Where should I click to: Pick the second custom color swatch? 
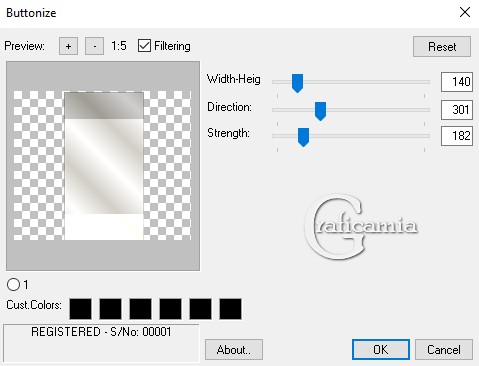click(x=110, y=309)
